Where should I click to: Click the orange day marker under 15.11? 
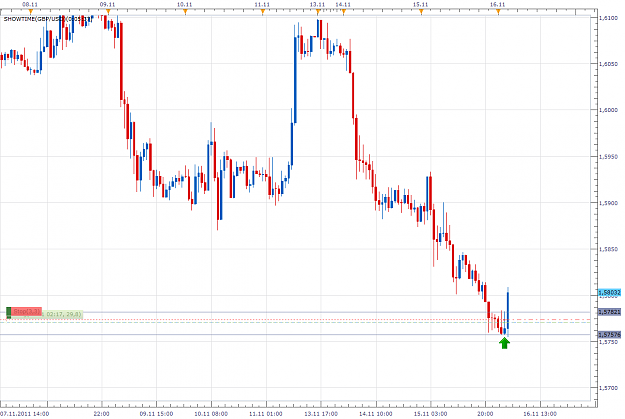(x=421, y=12)
